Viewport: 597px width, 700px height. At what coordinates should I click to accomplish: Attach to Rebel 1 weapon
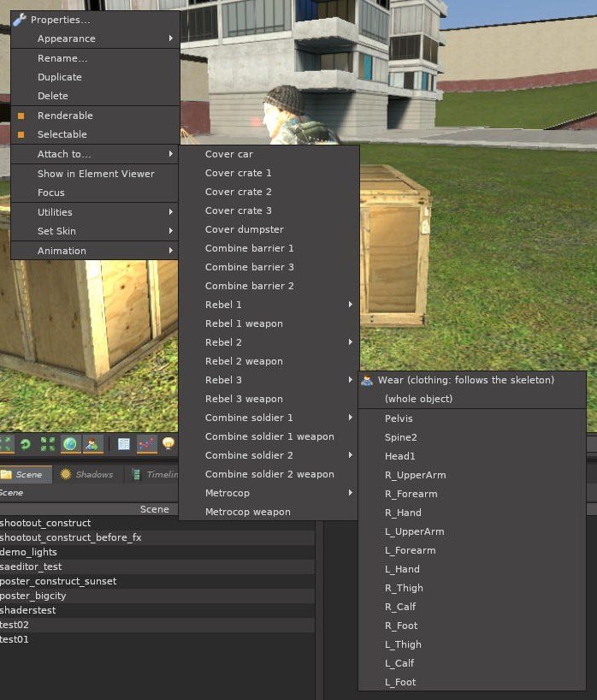[x=269, y=323]
